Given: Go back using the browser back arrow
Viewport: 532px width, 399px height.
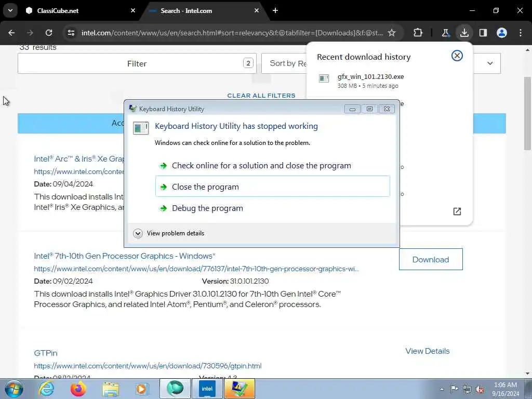Looking at the screenshot, I should [11, 33].
